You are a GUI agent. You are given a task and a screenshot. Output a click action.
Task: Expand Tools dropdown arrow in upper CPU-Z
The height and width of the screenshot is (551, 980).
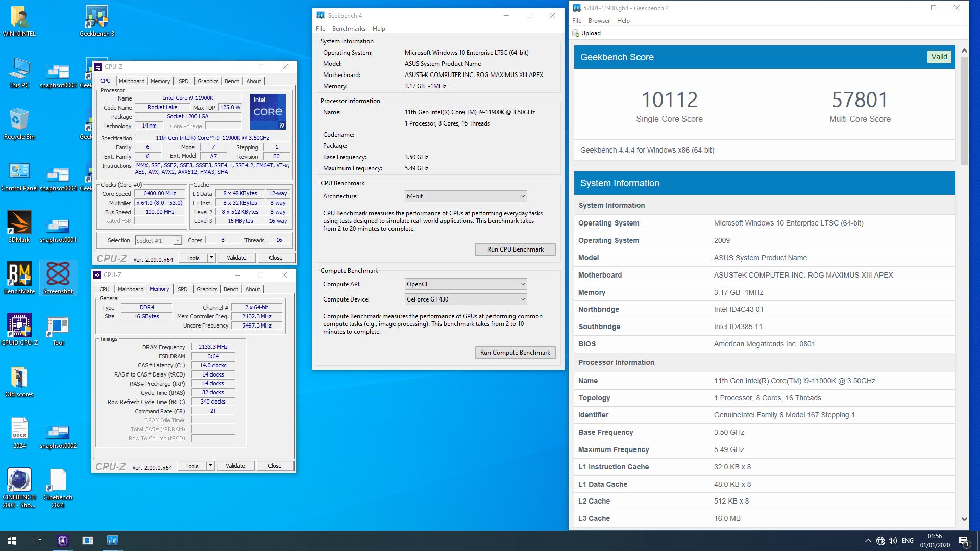pos(211,258)
